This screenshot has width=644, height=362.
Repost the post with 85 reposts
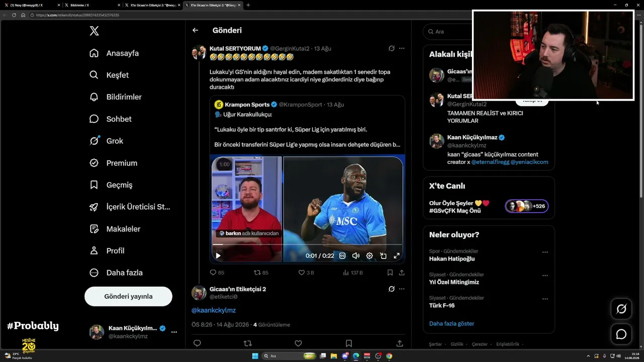click(261, 273)
